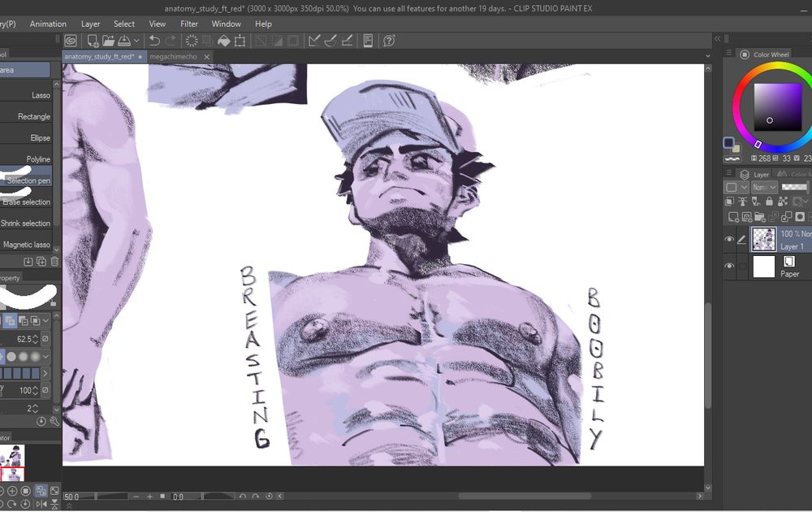Open the Animation menu

(x=48, y=24)
